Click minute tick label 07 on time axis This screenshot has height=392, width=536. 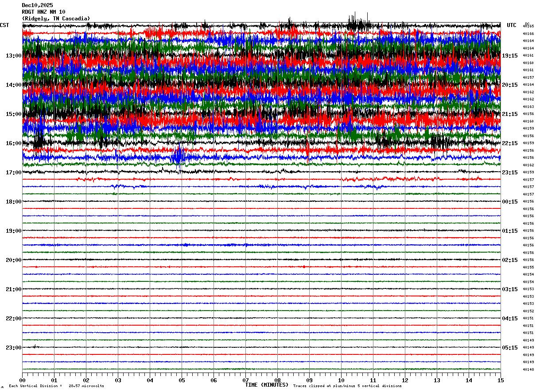[x=245, y=380]
